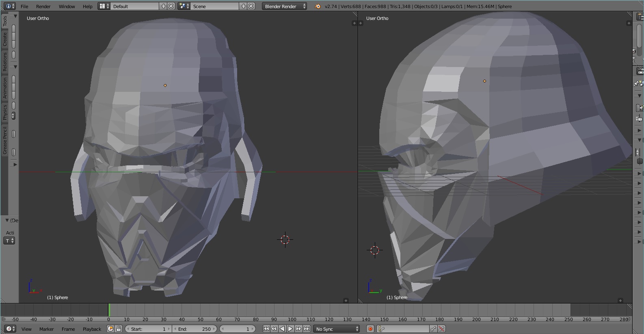Open the Info editor type selector
This screenshot has width=644, height=334.
[10, 6]
